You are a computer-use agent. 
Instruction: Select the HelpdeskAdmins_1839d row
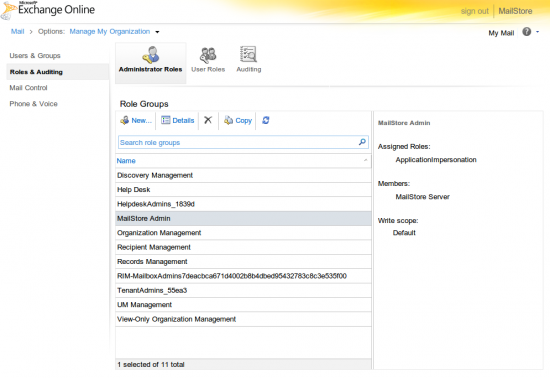pyautogui.click(x=243, y=204)
